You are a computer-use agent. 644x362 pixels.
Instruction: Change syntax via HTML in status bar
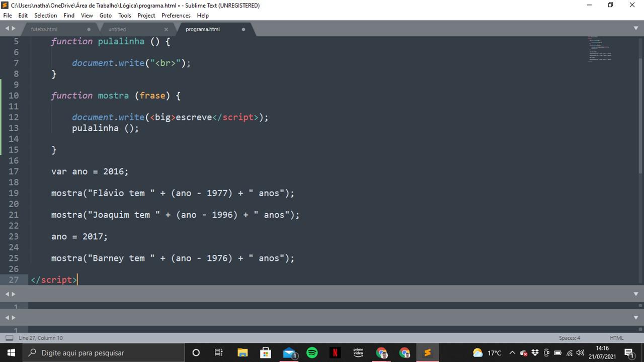coord(616,338)
